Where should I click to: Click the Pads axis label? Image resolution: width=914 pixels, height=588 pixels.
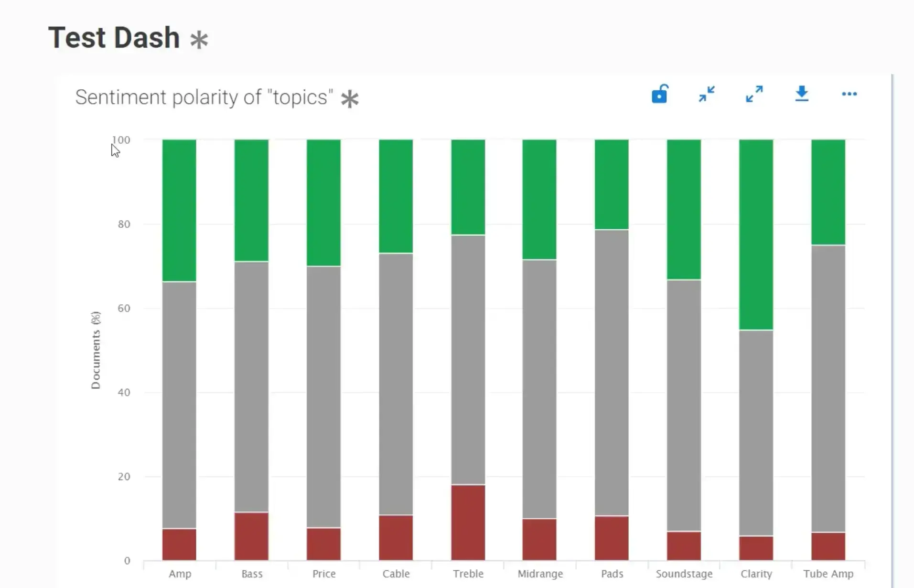pyautogui.click(x=612, y=574)
